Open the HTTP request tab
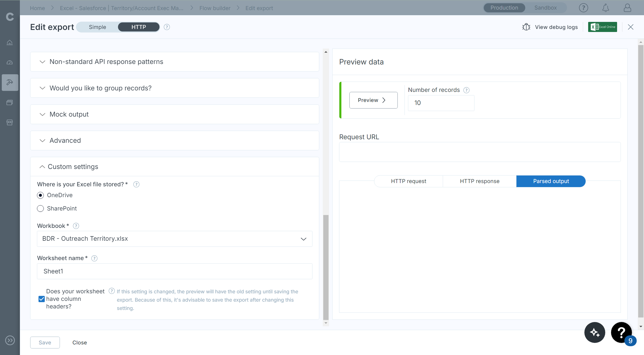 point(409,181)
